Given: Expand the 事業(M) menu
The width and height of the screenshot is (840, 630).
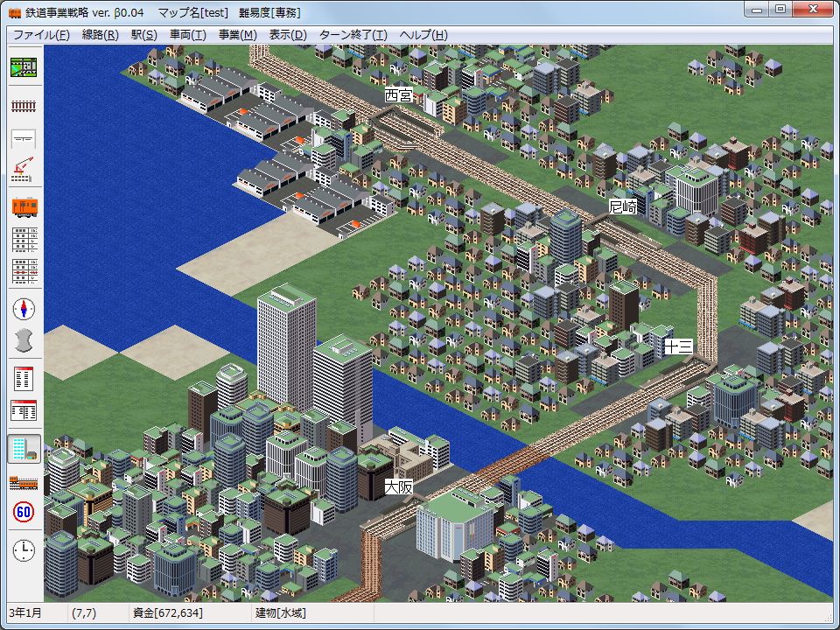Looking at the screenshot, I should click(x=237, y=35).
